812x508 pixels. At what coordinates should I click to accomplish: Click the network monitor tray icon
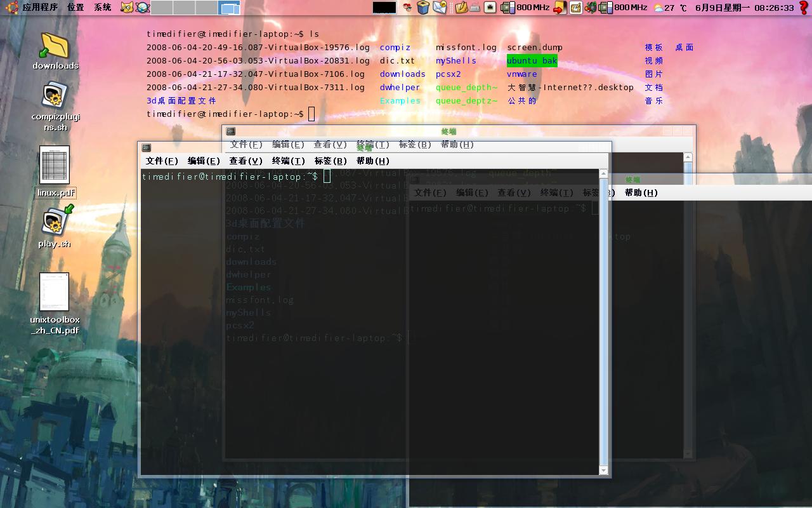(490, 8)
